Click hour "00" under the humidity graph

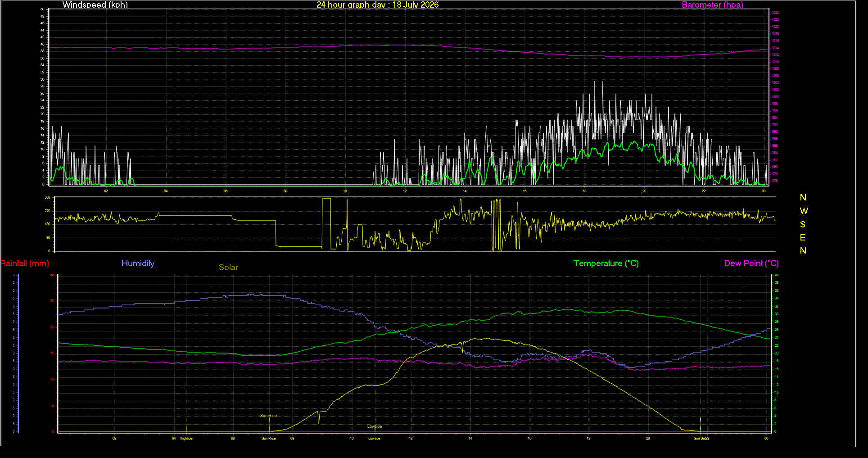tap(766, 438)
